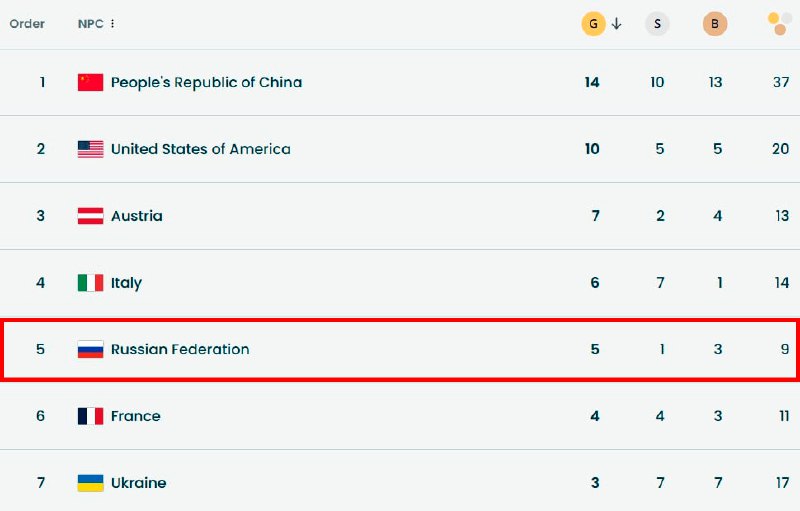
Task: Click the Austria flag icon
Action: coord(91,216)
